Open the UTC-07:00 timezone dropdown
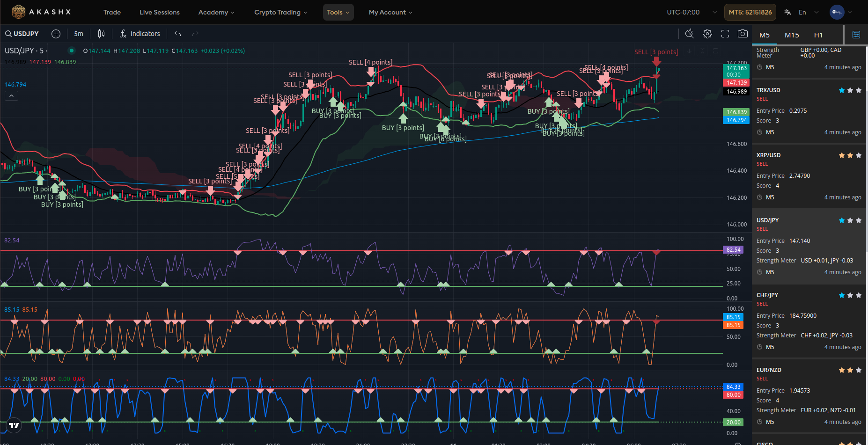The height and width of the screenshot is (445, 868). [691, 12]
